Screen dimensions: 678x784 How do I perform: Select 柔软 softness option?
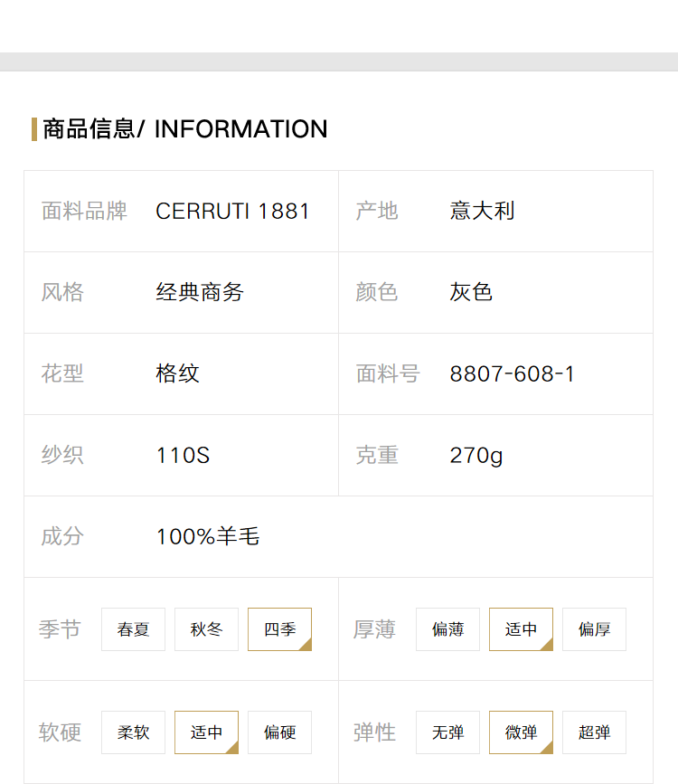pyautogui.click(x=133, y=732)
